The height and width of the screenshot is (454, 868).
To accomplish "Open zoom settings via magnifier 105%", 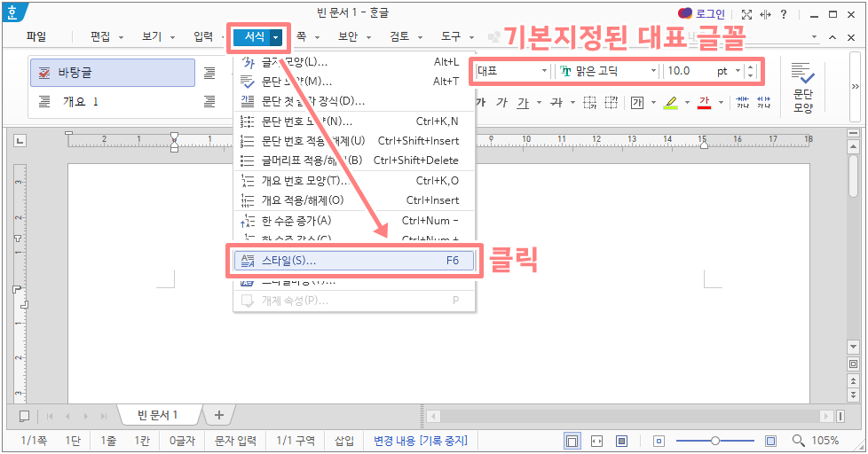I will click(815, 440).
